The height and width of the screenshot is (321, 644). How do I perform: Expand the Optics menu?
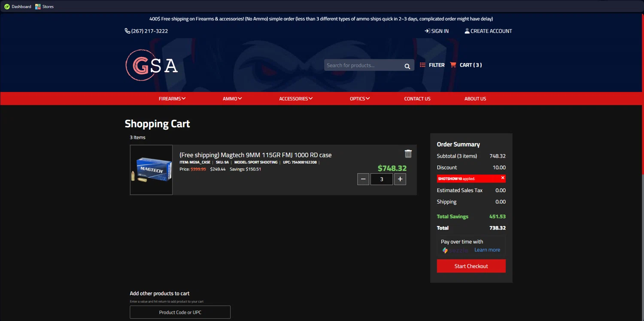360,99
